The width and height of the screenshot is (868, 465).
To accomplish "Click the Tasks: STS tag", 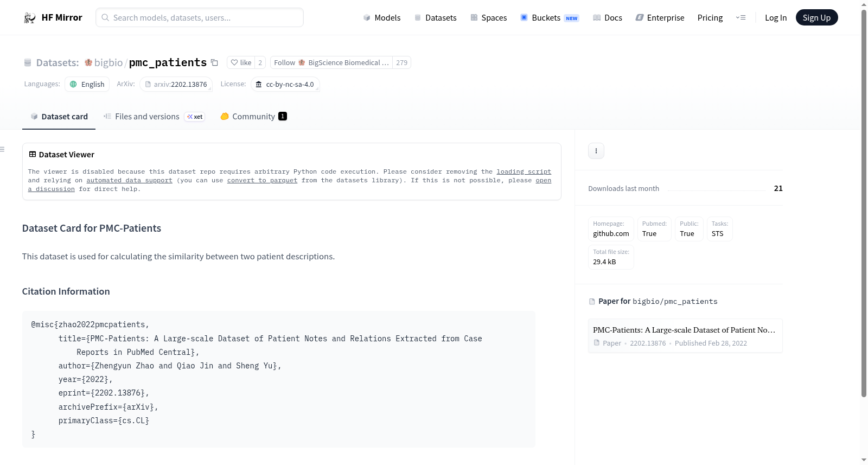I will point(719,229).
